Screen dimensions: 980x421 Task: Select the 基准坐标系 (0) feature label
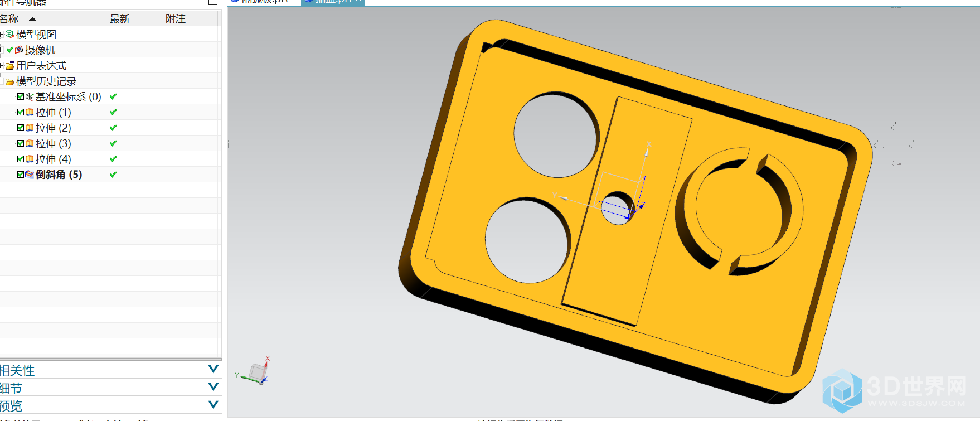pos(69,96)
